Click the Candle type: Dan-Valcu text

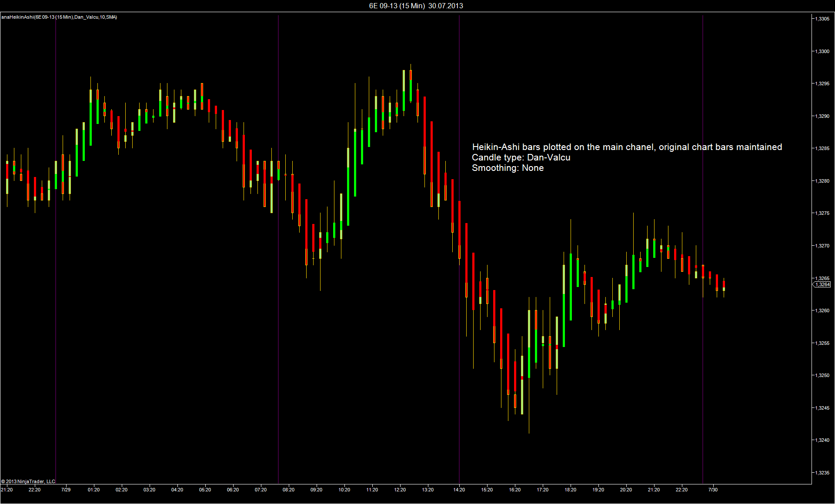pyautogui.click(x=521, y=157)
